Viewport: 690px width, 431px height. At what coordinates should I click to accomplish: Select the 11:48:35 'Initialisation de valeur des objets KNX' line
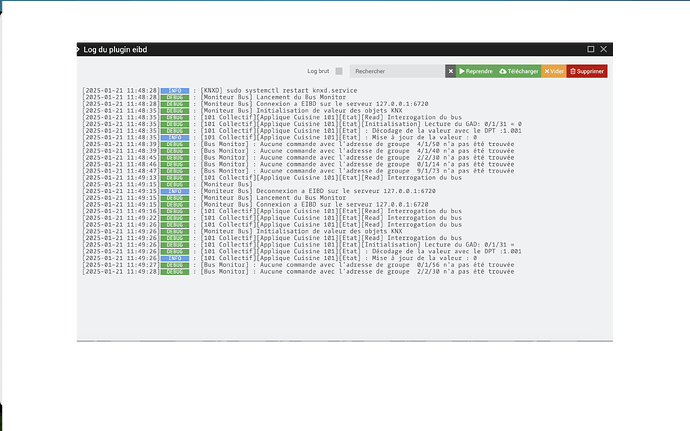pos(242,111)
